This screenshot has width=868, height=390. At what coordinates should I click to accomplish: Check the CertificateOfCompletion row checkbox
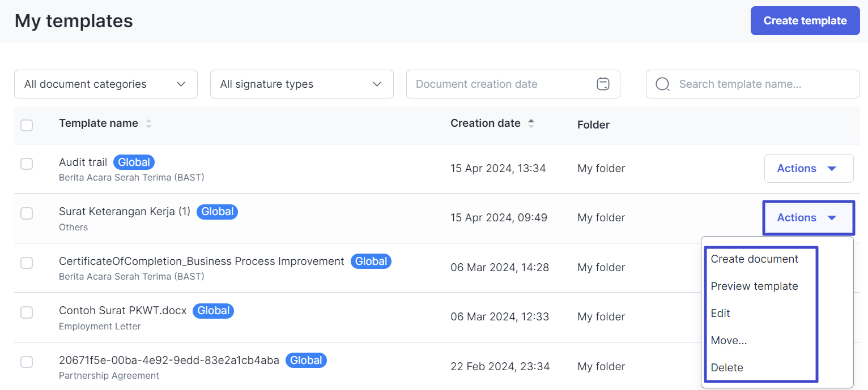coord(27,263)
